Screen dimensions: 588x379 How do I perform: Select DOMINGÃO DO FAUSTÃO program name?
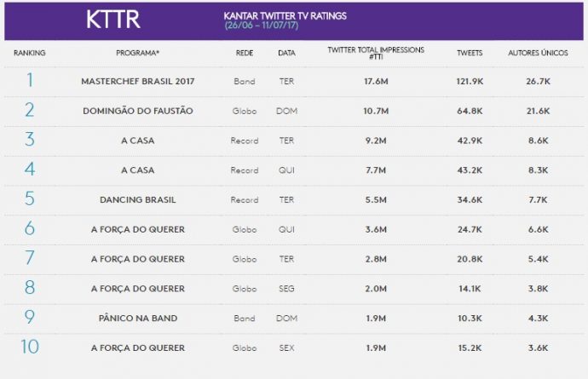point(138,112)
